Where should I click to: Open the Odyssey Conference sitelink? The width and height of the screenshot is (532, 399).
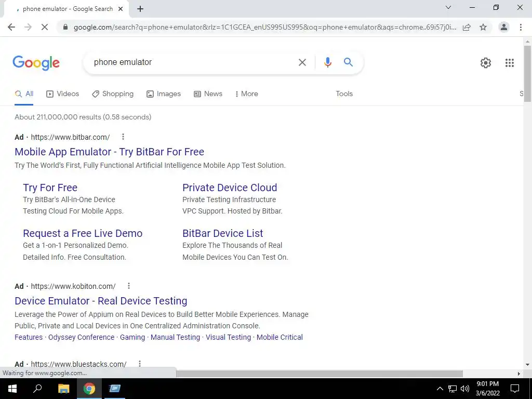click(81, 337)
